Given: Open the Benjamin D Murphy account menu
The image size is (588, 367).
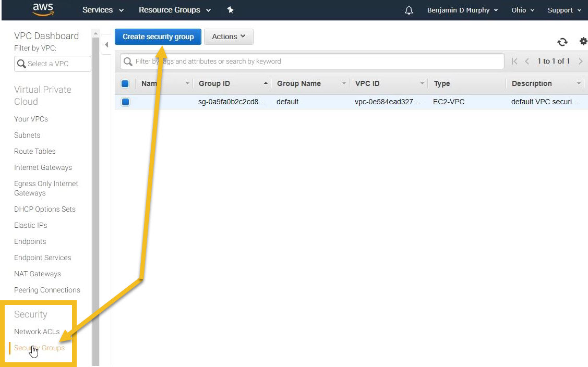Looking at the screenshot, I should (462, 10).
